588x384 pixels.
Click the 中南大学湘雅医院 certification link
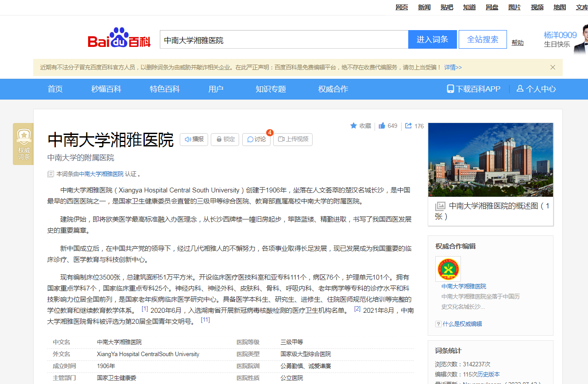coord(101,174)
